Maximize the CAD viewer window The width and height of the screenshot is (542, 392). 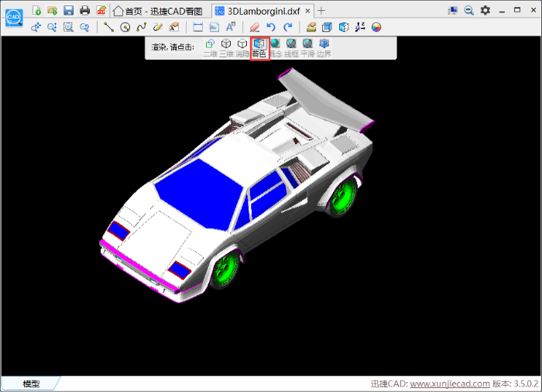(x=517, y=10)
